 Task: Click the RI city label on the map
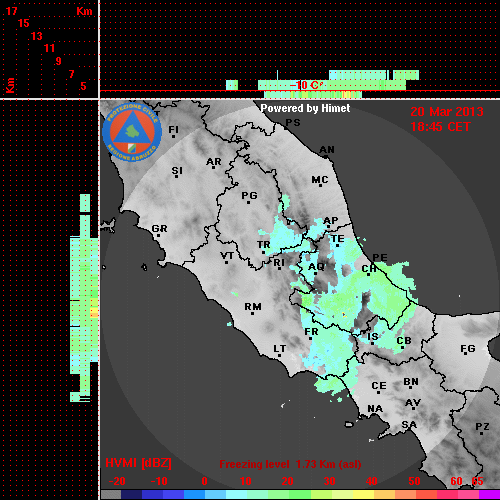279,263
